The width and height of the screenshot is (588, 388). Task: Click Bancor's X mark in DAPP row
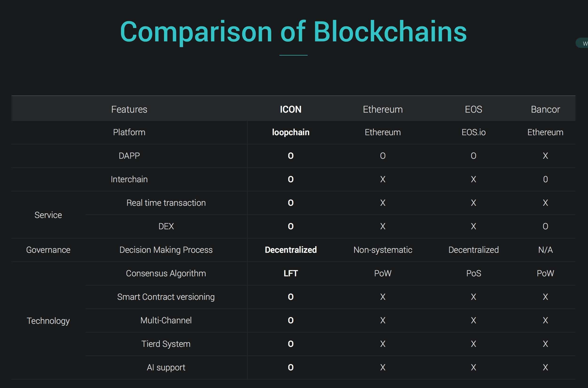coord(545,156)
